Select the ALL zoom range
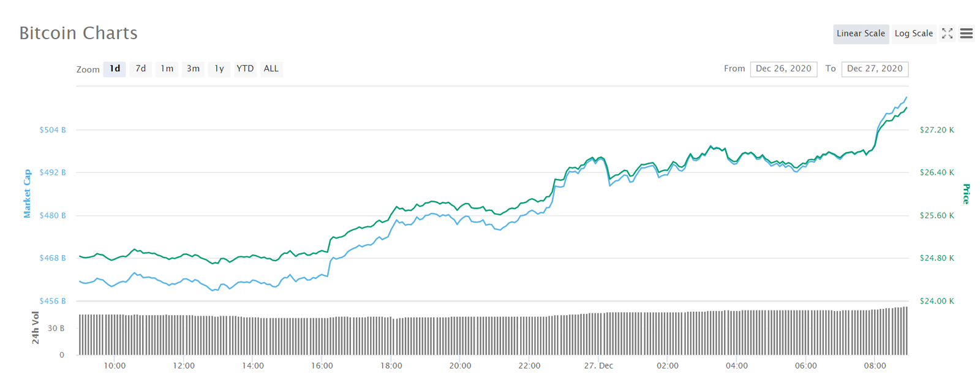The image size is (980, 382). click(x=271, y=69)
